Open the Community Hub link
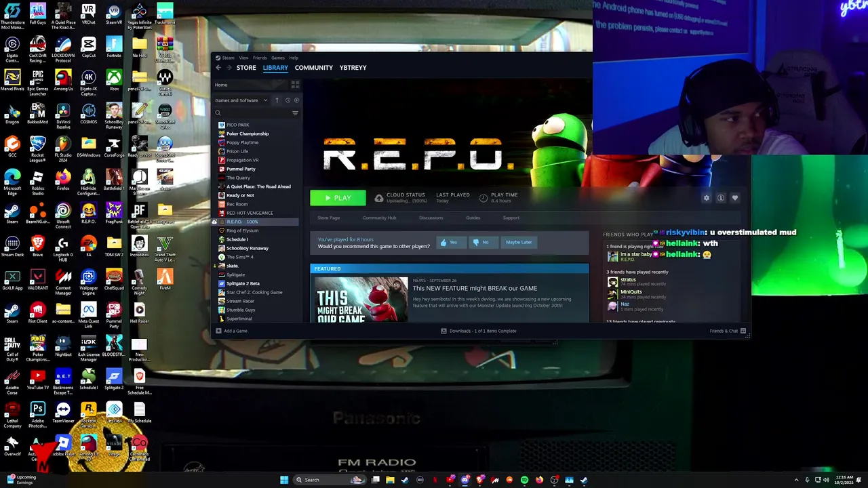Viewport: 868px width, 488px height. 379,218
